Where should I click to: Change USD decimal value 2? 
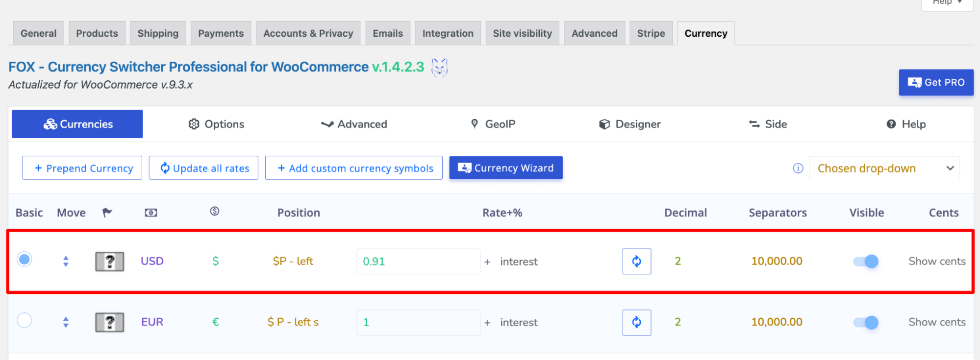pos(678,261)
